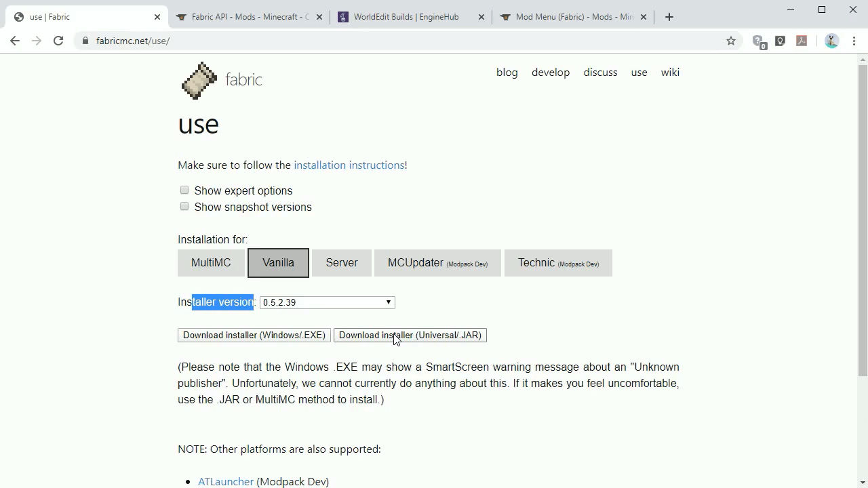Open the installer version dropdown
The height and width of the screenshot is (488, 868).
click(328, 302)
